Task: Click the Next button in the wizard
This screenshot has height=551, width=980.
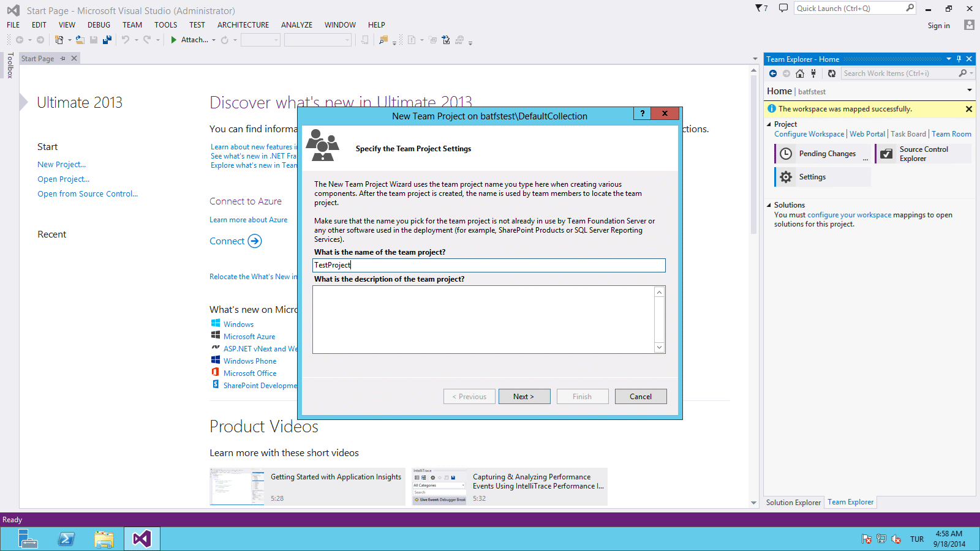Action: click(524, 396)
